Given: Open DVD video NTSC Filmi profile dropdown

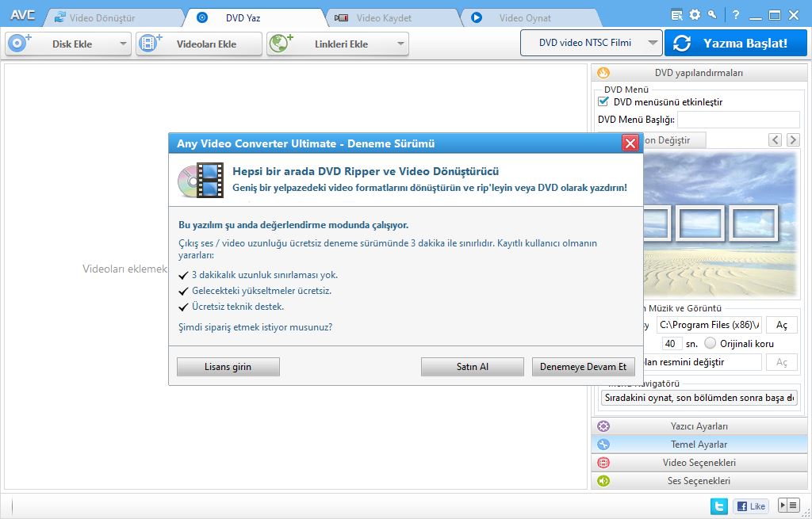Looking at the screenshot, I should [x=591, y=43].
